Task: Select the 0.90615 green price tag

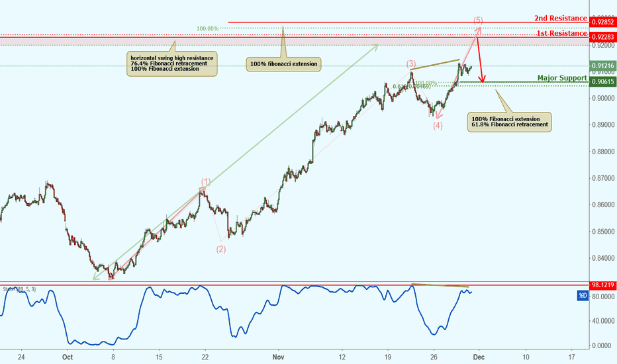Action: [603, 82]
